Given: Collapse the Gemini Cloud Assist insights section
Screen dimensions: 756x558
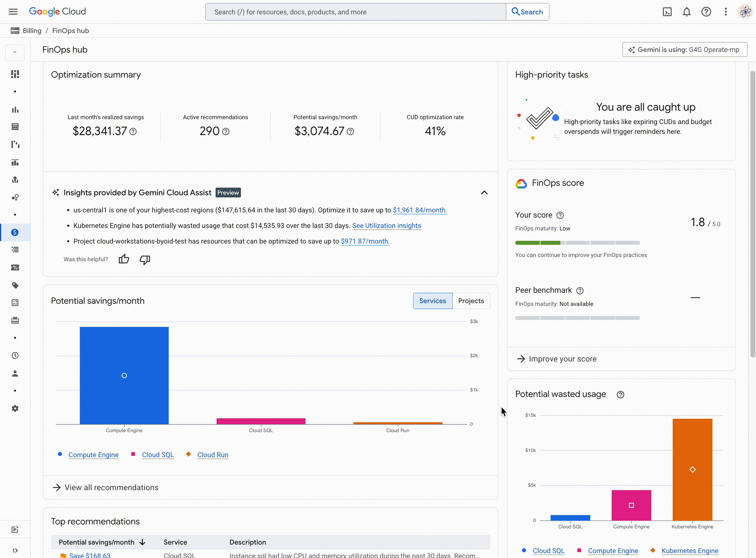Looking at the screenshot, I should pyautogui.click(x=484, y=193).
